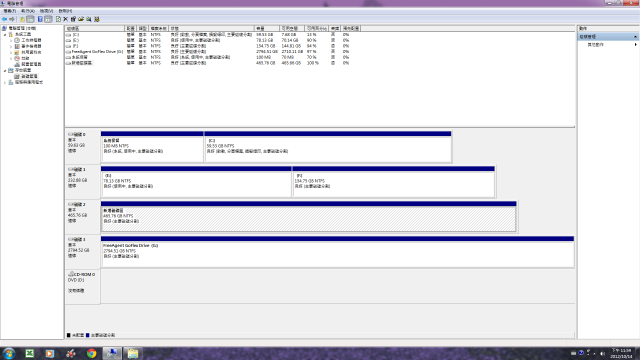The height and width of the screenshot is (360, 640).
Task: Select Shared Folders item in tree
Action: click(x=28, y=52)
